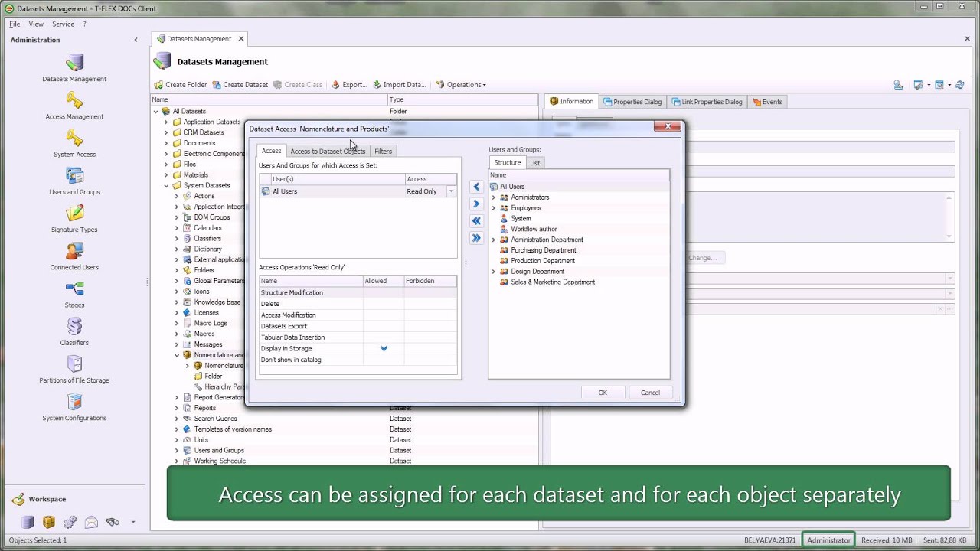Viewport: 980px width, 551px height.
Task: Click OK in Dataset Access dialog
Action: (x=603, y=393)
